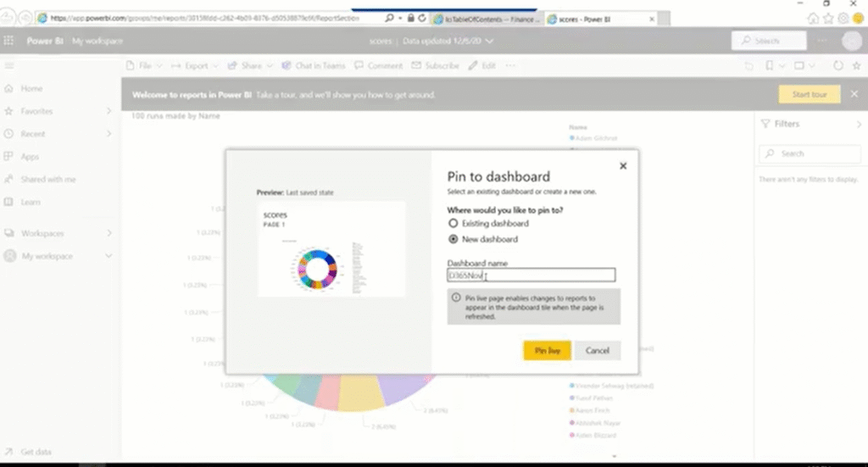Click the Start tour button

pos(809,95)
